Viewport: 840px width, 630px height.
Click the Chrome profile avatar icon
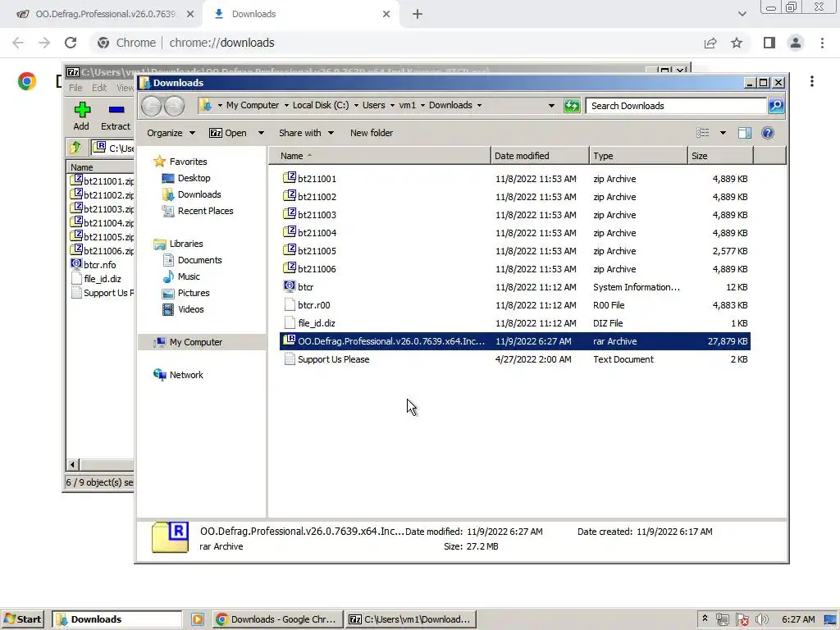pyautogui.click(x=796, y=43)
